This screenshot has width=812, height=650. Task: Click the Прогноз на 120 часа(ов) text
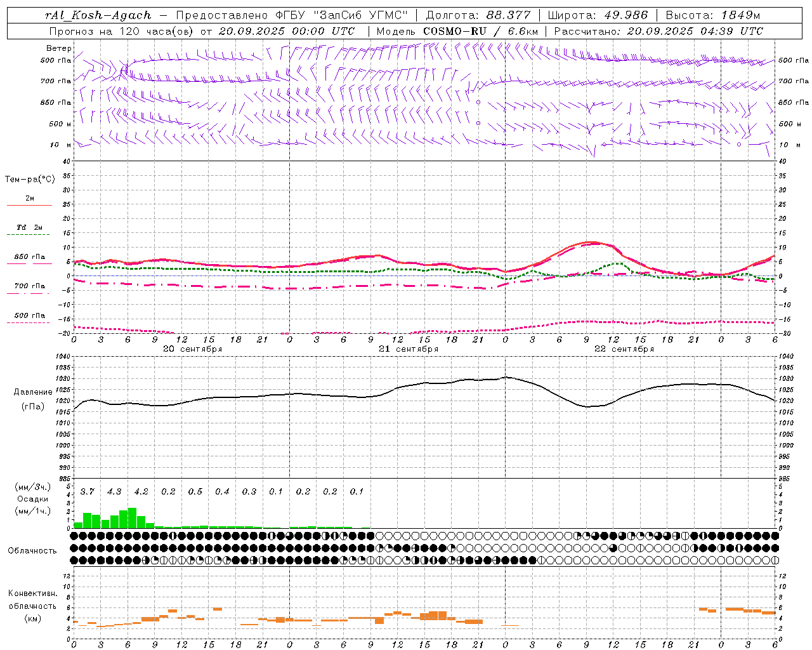pyautogui.click(x=122, y=31)
